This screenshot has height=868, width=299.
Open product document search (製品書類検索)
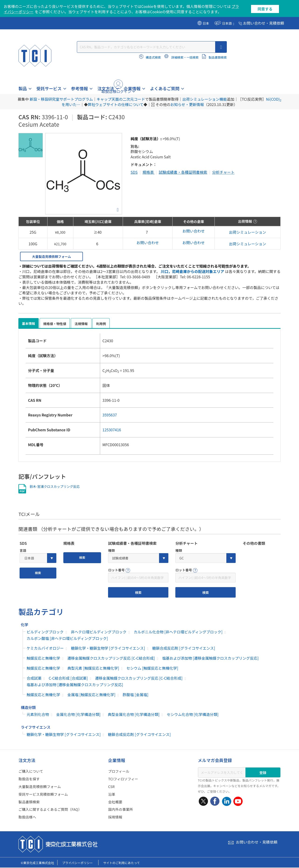point(214,57)
